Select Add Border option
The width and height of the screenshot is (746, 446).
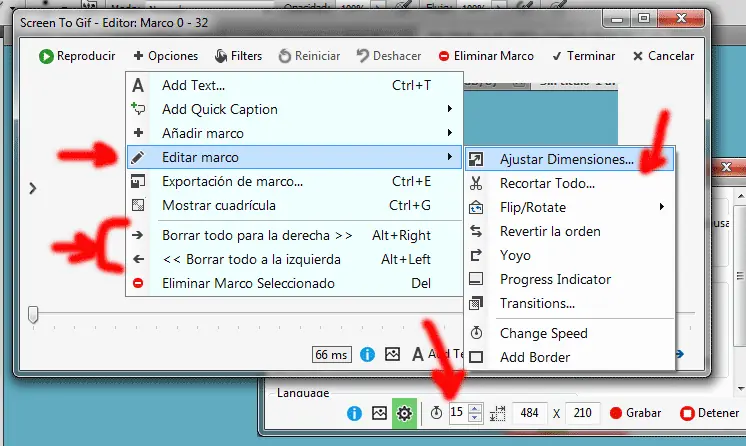point(569,357)
